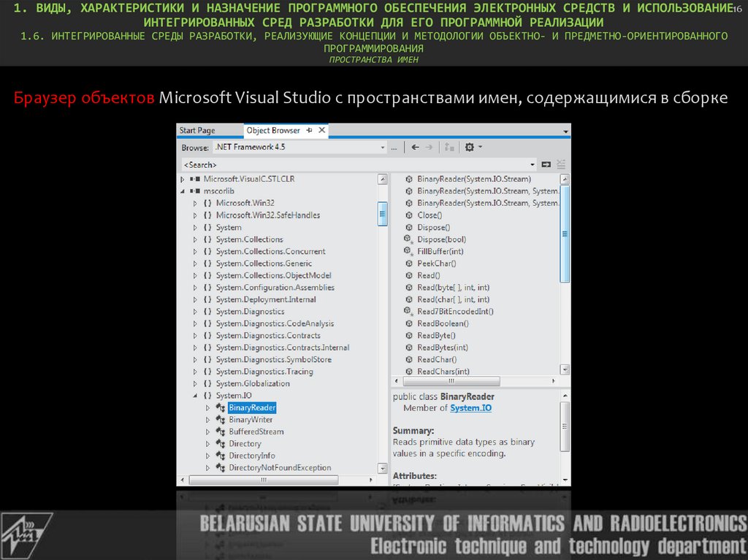Image resolution: width=748 pixels, height=560 pixels.
Task: Click the members list horizontal scrollbar thumb
Action: tap(451, 381)
